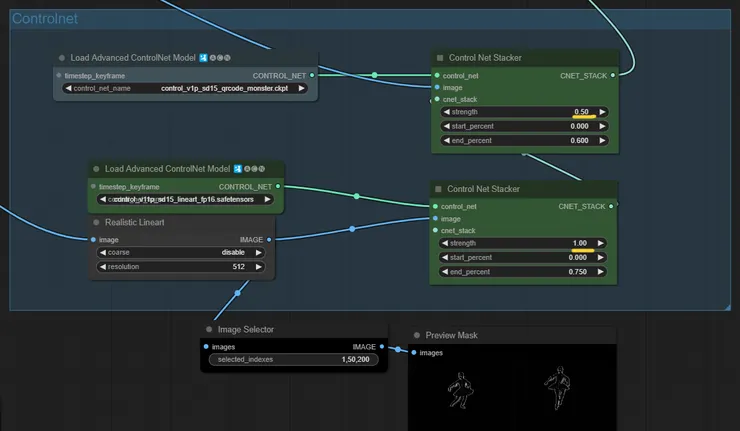Image resolution: width=740 pixels, height=431 pixels.
Task: Increase the strength 1.00 with its right arrow
Action: [x=600, y=243]
